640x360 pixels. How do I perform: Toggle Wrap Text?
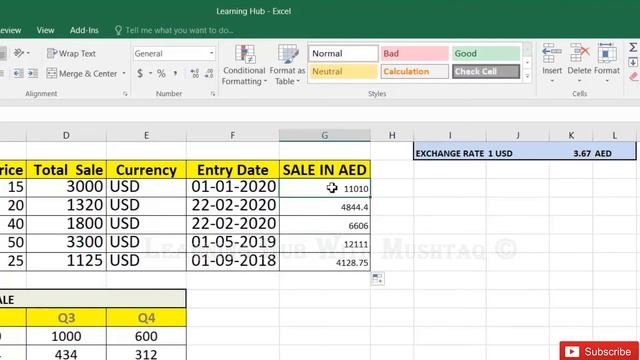click(71, 53)
